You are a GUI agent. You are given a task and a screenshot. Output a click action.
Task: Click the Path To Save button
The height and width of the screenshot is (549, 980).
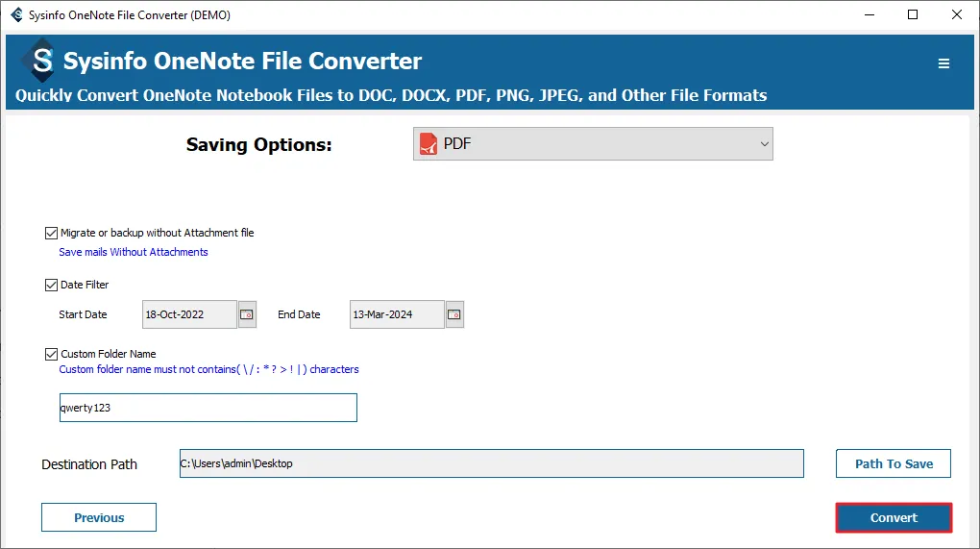coord(894,464)
